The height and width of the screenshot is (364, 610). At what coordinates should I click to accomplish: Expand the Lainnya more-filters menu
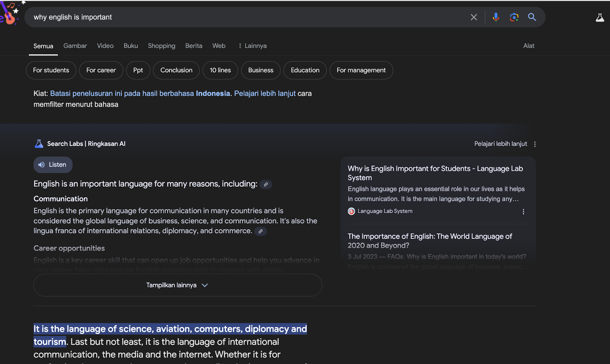pyautogui.click(x=252, y=46)
